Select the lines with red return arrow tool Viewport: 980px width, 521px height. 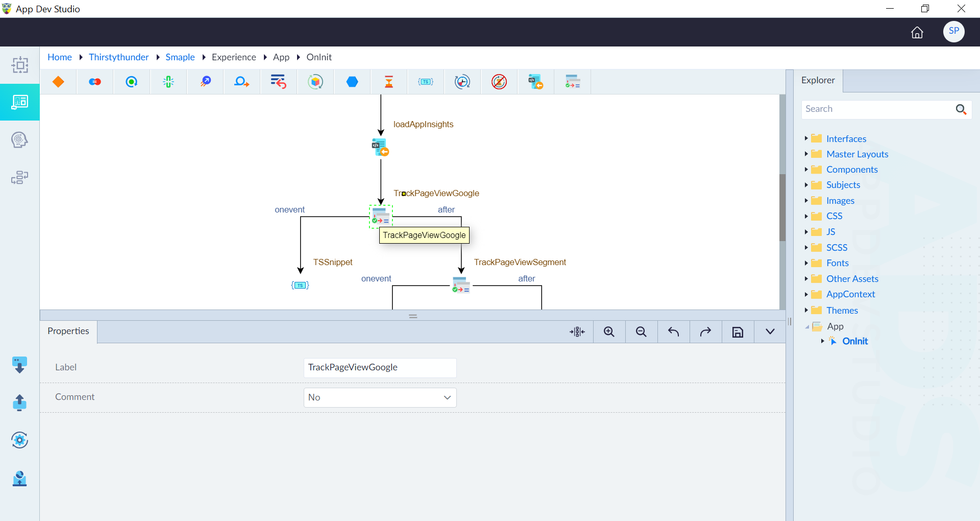click(x=279, y=82)
